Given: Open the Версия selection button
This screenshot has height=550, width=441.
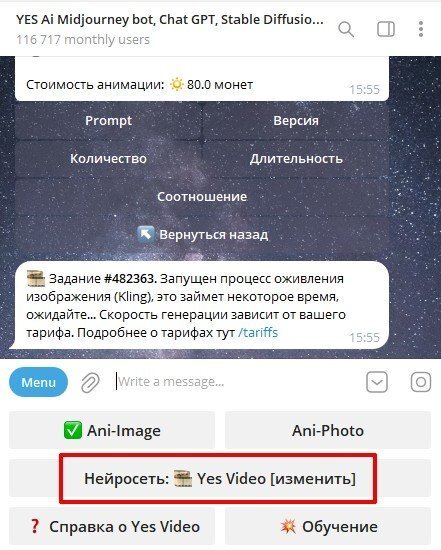Looking at the screenshot, I should pos(296,121).
